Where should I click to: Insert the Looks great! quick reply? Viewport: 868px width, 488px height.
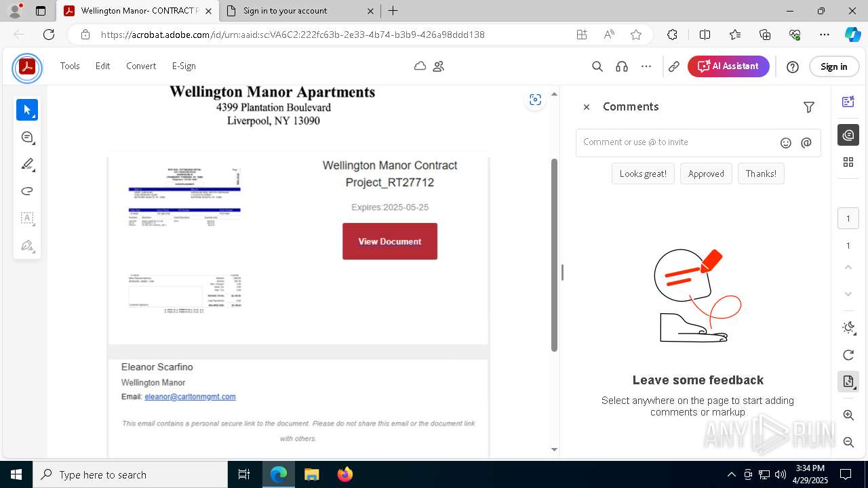click(643, 174)
